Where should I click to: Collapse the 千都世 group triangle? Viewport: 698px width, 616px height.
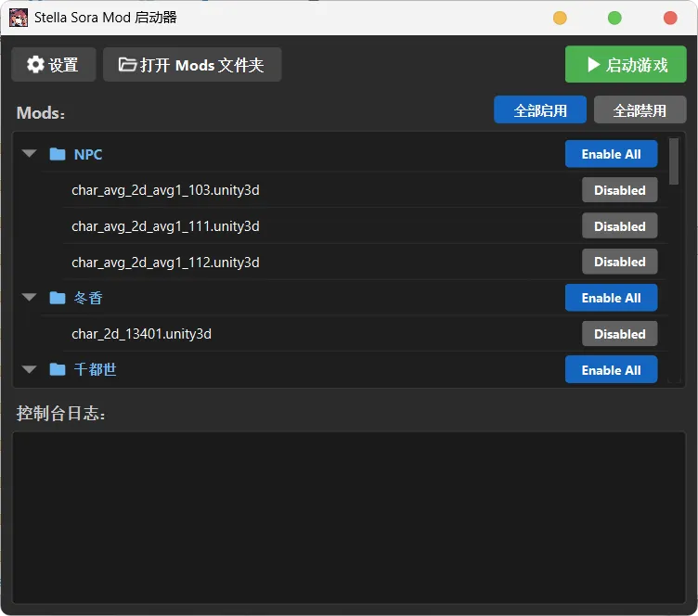coord(30,369)
